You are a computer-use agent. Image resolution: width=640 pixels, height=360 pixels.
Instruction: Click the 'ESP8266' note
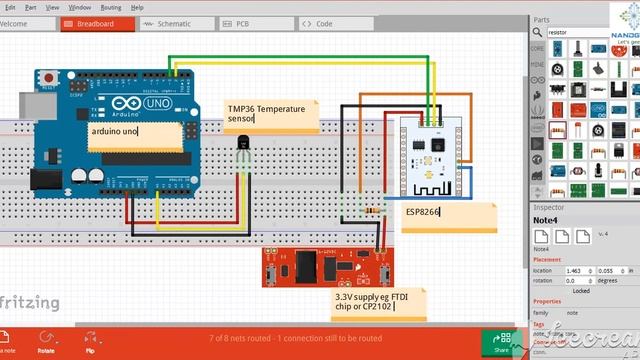click(x=449, y=218)
